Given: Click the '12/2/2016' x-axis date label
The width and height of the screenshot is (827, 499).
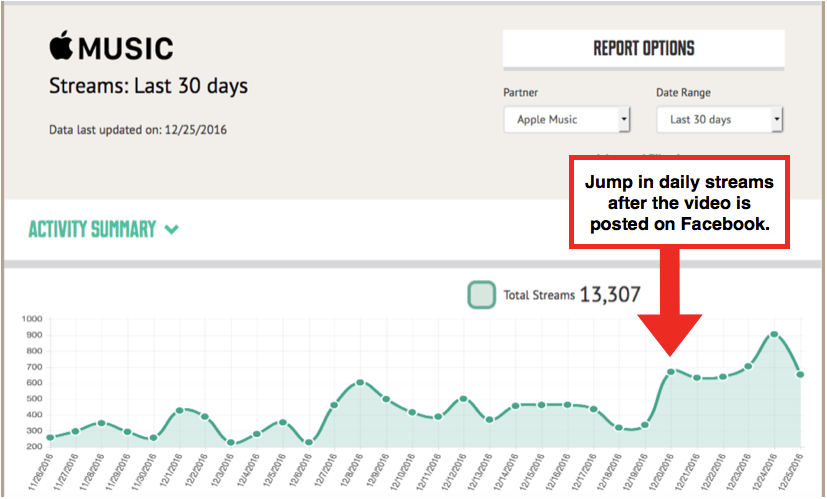Looking at the screenshot, I should click(197, 469).
